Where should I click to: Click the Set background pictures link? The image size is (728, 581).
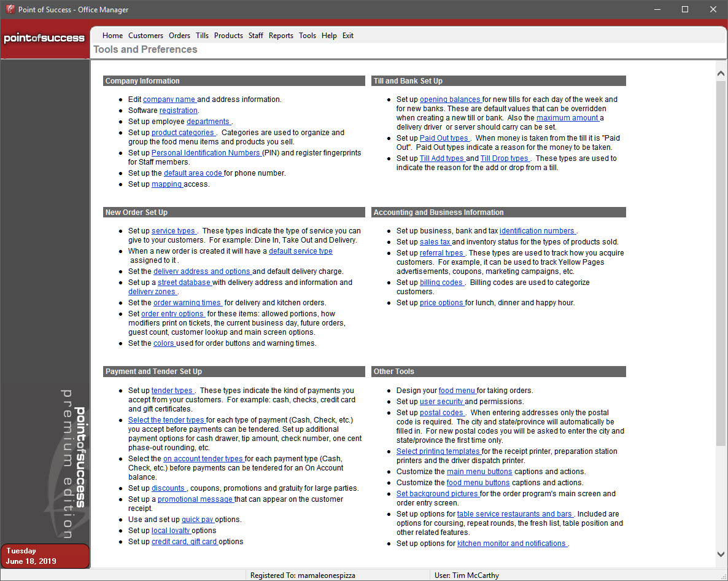click(438, 494)
